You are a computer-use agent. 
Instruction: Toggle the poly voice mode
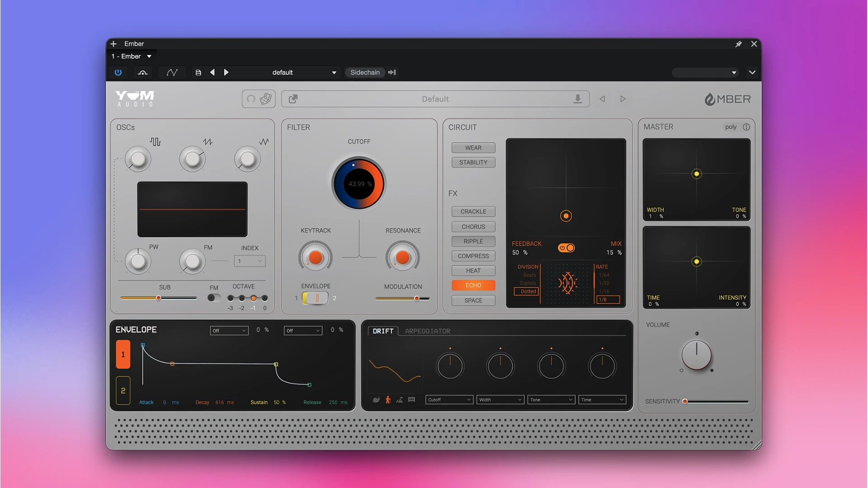click(x=731, y=127)
